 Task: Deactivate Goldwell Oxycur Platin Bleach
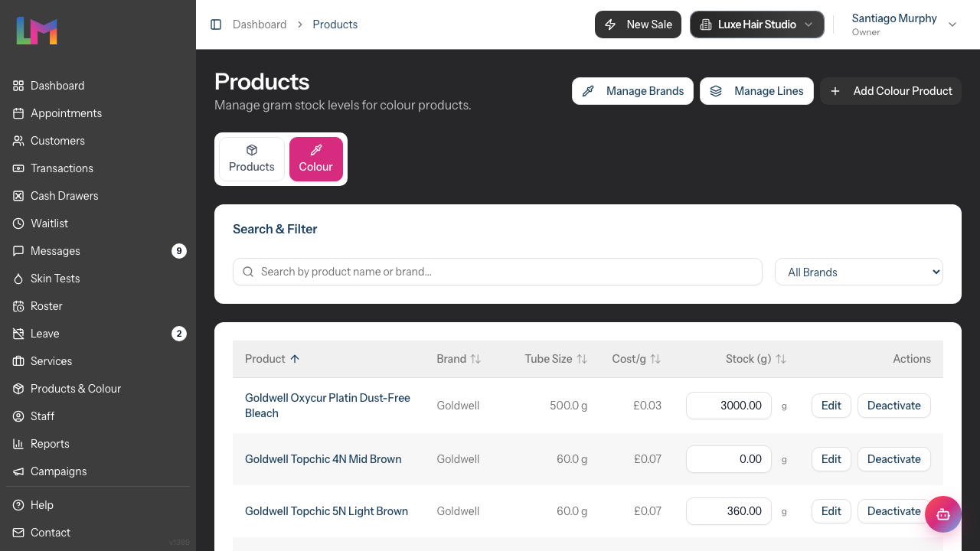[x=894, y=406]
